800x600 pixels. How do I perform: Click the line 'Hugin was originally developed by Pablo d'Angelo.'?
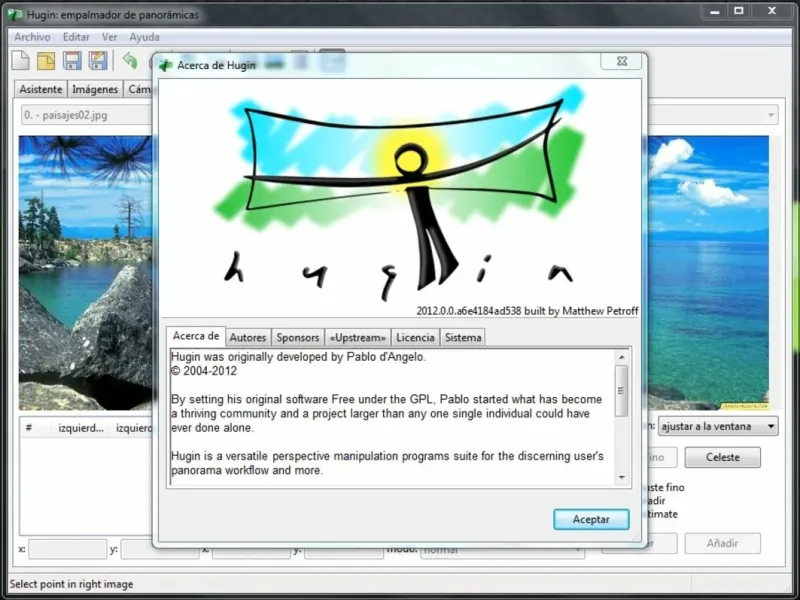(298, 357)
